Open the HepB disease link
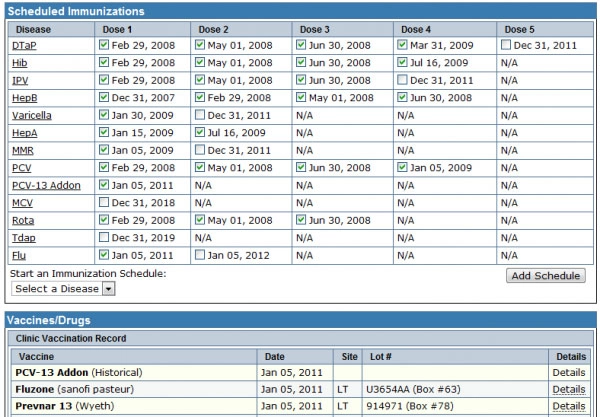Screen dimensions: 600x417 pyautogui.click(x=24, y=98)
